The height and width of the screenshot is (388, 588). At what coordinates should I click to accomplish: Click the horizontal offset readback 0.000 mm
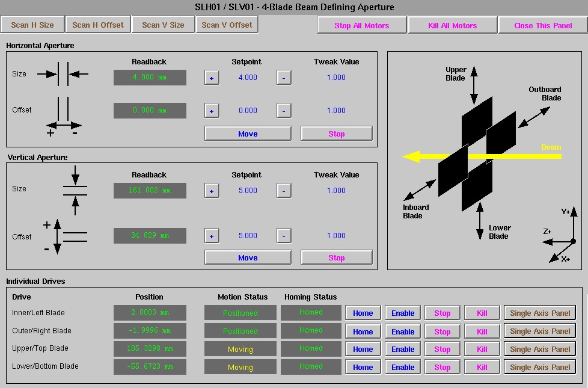pyautogui.click(x=150, y=110)
